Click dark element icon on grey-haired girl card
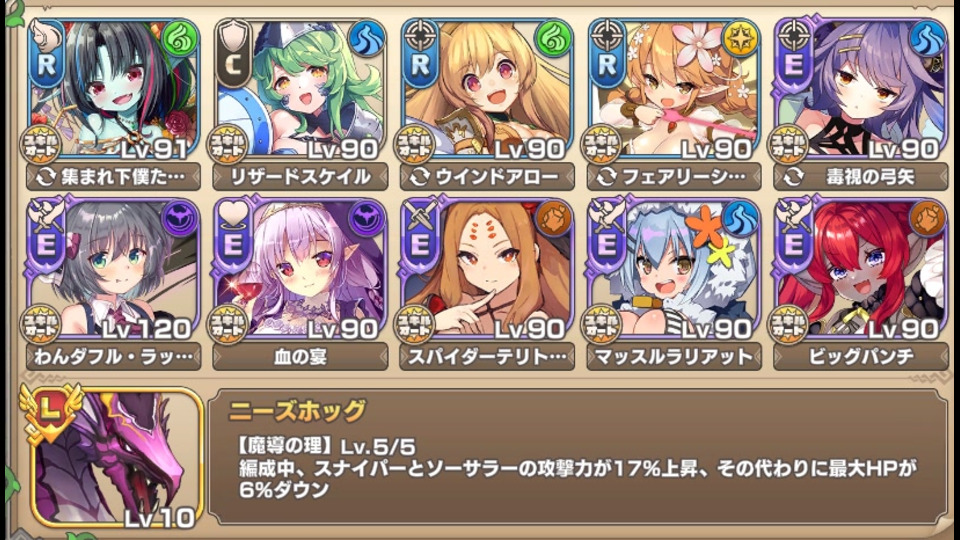The width and height of the screenshot is (960, 540). 180,219
